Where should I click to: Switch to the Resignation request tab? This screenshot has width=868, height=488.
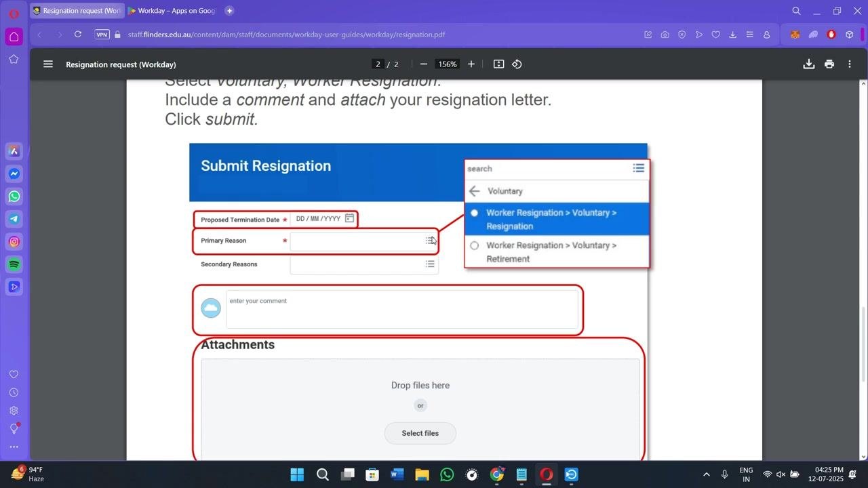click(x=77, y=11)
